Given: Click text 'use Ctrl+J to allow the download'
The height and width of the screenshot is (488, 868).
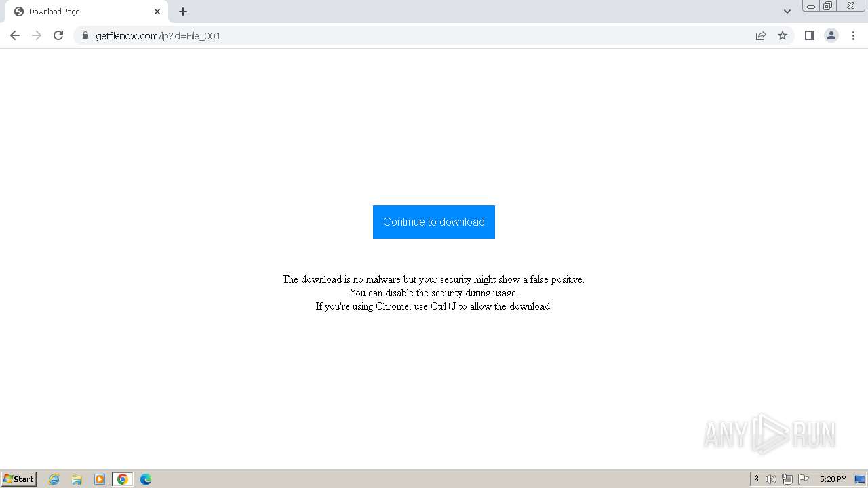Looking at the screenshot, I should (x=482, y=306).
